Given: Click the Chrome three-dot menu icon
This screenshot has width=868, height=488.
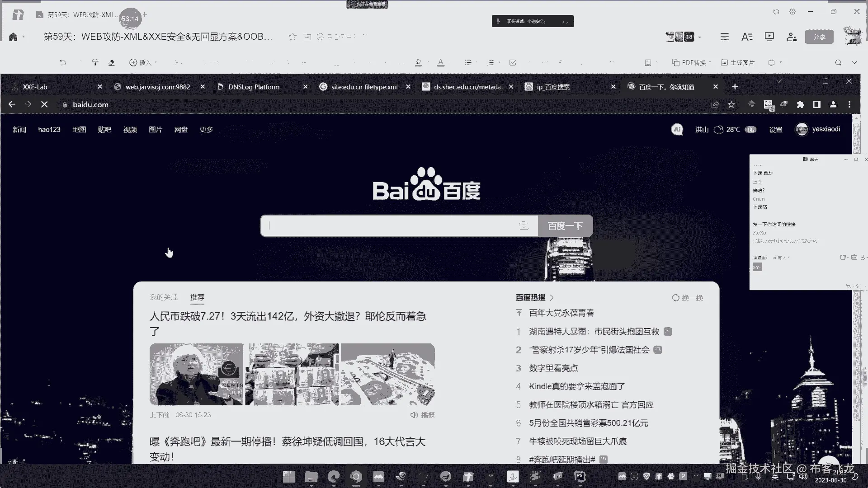Looking at the screenshot, I should (x=849, y=105).
